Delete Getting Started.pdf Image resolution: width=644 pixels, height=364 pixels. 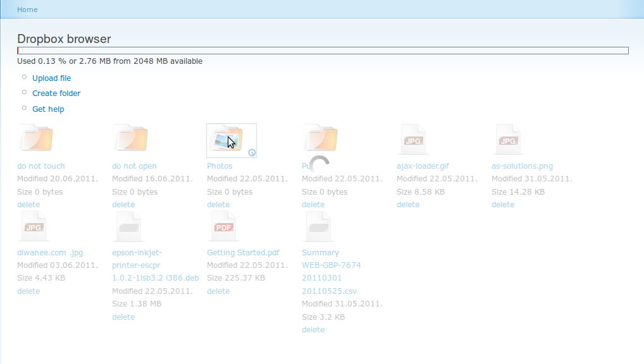point(218,291)
